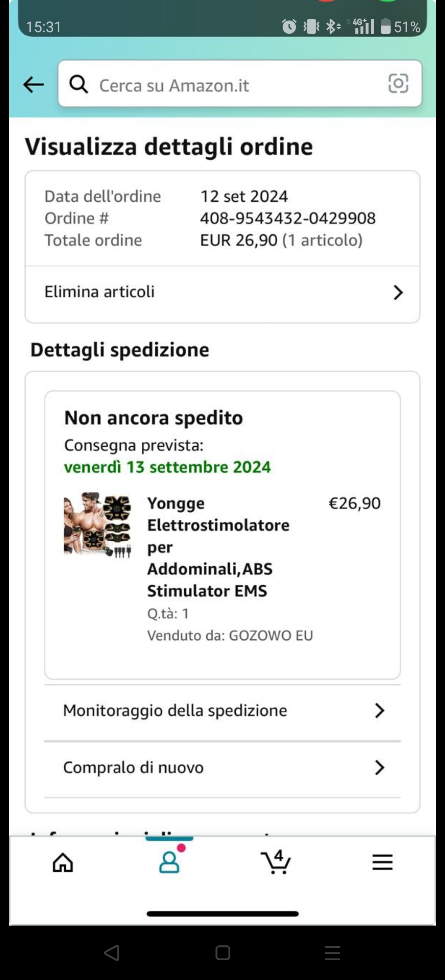Expand Elimina articoli chevron
The image size is (445, 980).
pos(398,292)
